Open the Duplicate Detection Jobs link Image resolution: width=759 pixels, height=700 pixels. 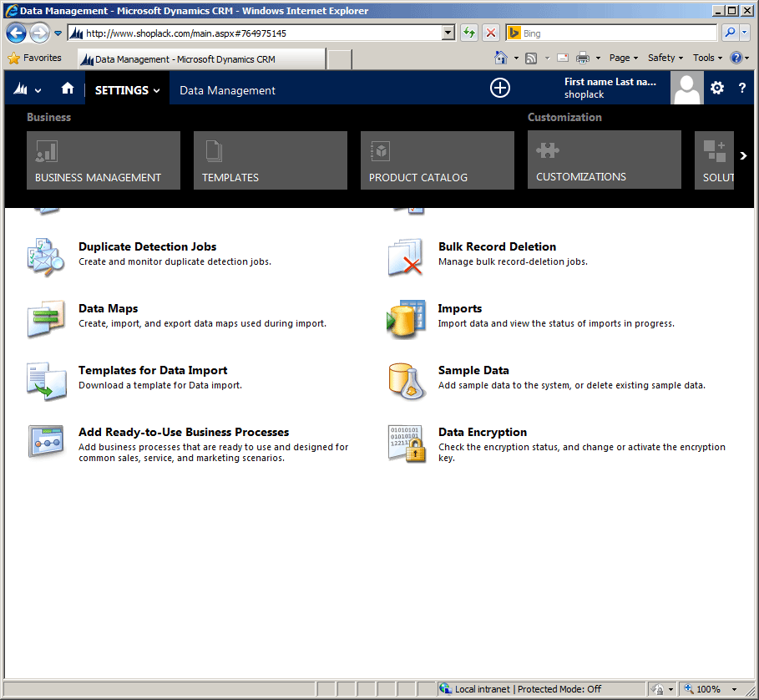click(147, 247)
